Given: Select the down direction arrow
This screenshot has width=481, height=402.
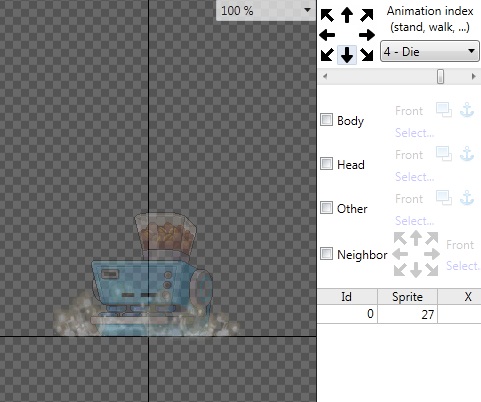Looking at the screenshot, I should pyautogui.click(x=347, y=55).
